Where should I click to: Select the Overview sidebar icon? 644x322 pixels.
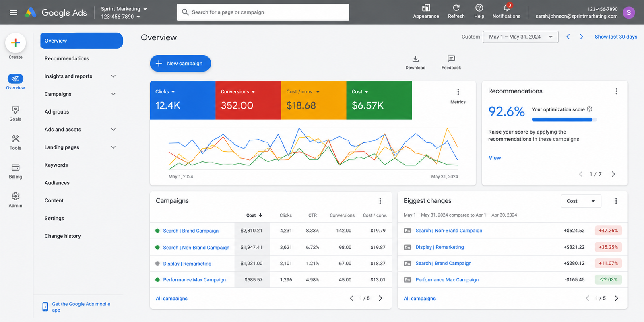(15, 78)
